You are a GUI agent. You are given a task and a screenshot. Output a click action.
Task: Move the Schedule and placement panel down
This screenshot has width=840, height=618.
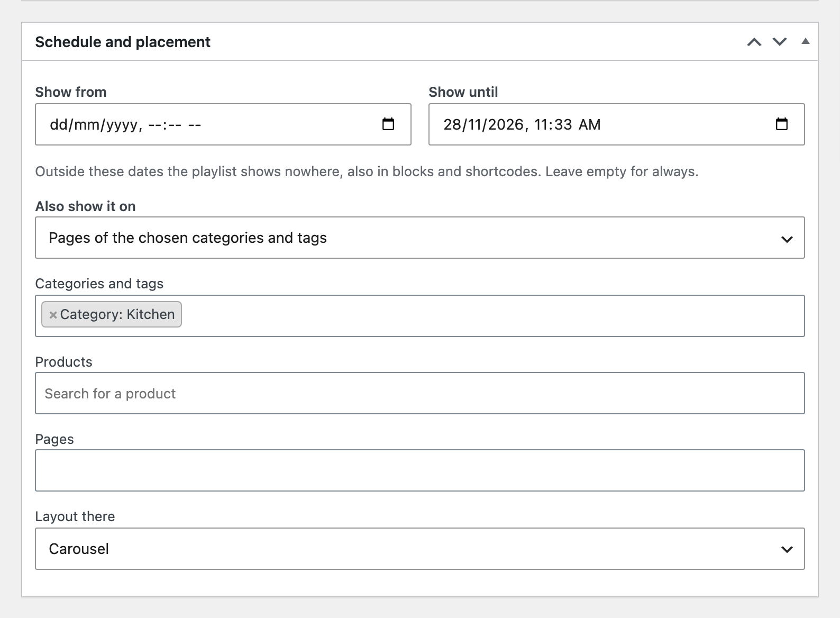point(780,42)
